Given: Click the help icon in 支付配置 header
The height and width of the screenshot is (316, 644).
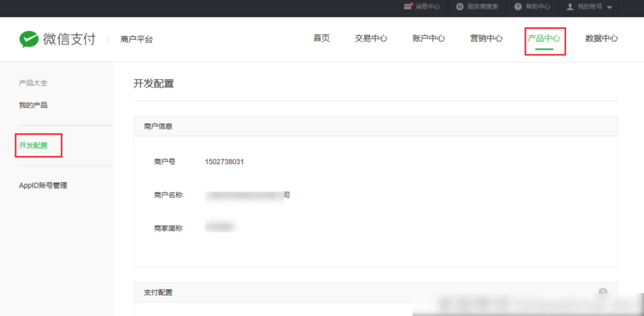Looking at the screenshot, I should pos(602,292).
